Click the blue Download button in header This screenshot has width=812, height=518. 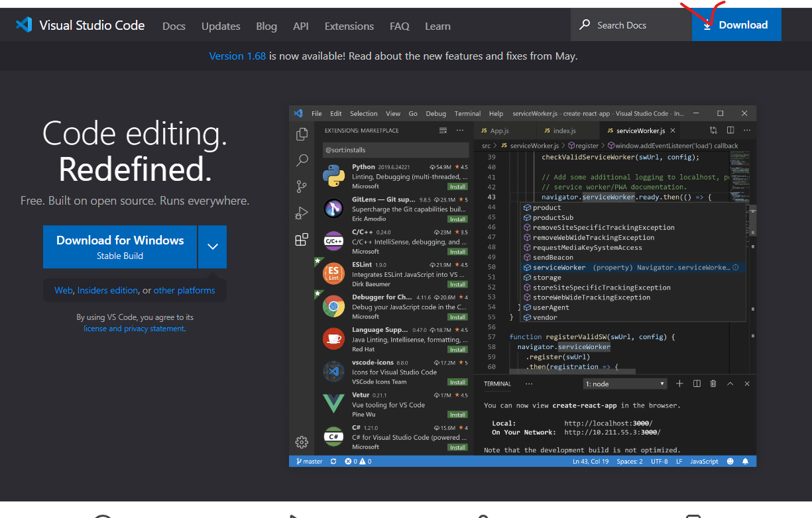click(736, 25)
